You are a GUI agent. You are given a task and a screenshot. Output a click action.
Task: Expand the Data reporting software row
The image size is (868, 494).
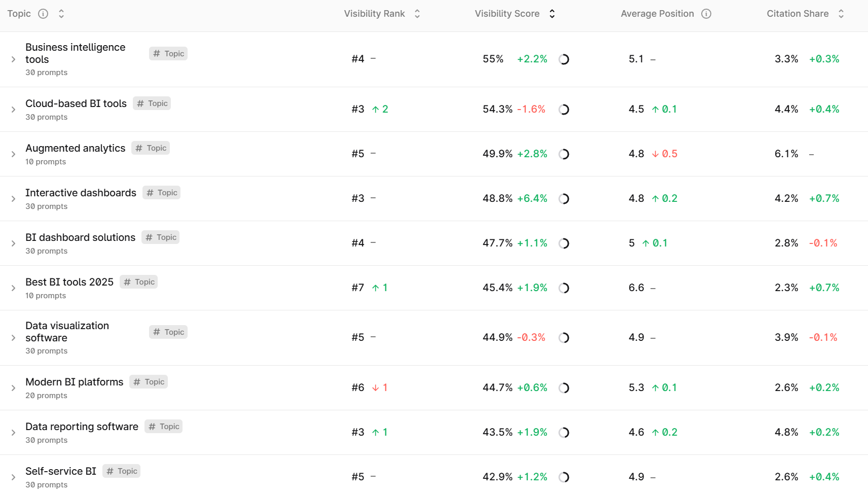point(13,432)
